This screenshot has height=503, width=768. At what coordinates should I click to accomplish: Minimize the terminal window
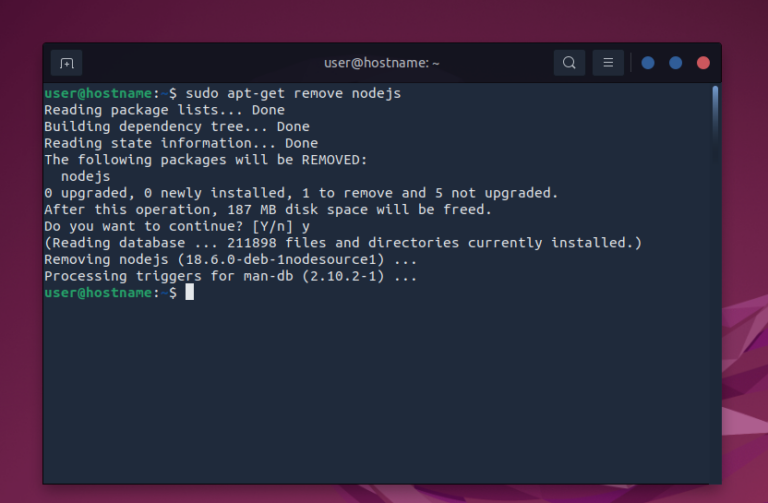tap(648, 63)
